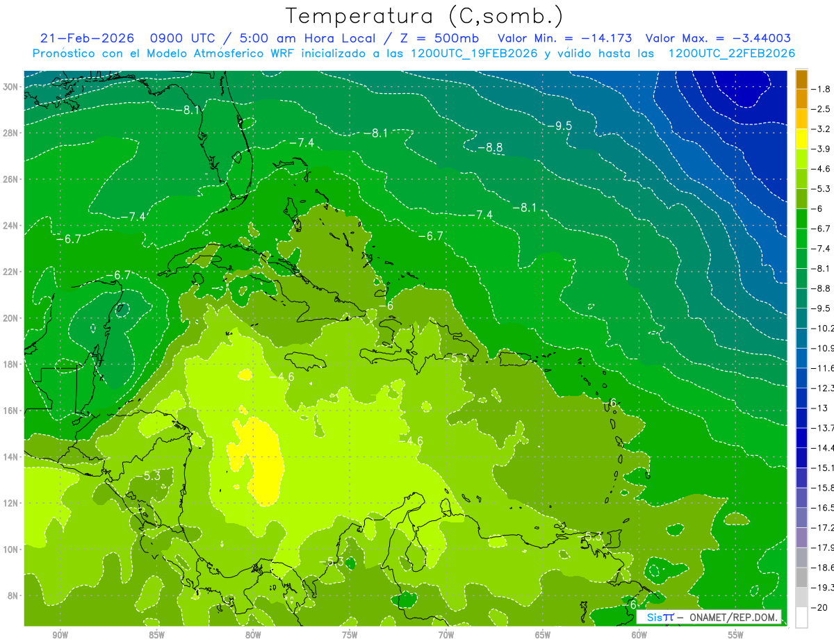Click the "80W" longitude axis label
Image resolution: width=834 pixels, height=644 pixels.
pyautogui.click(x=253, y=634)
